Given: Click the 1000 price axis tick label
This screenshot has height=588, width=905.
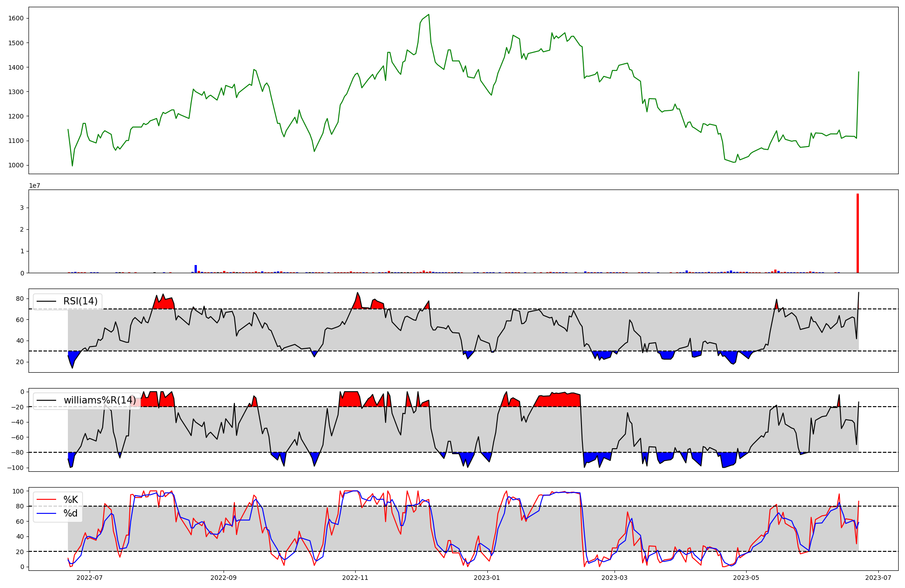Looking at the screenshot, I should point(16,165).
